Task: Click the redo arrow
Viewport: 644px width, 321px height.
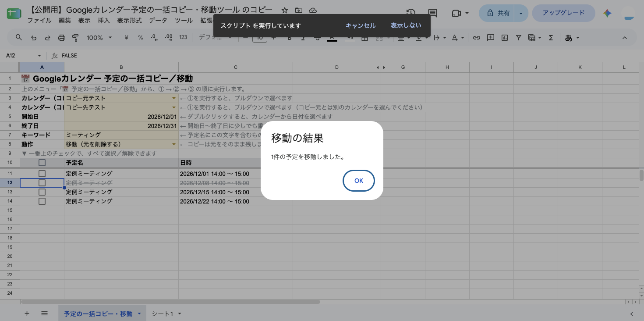Action: coord(47,38)
